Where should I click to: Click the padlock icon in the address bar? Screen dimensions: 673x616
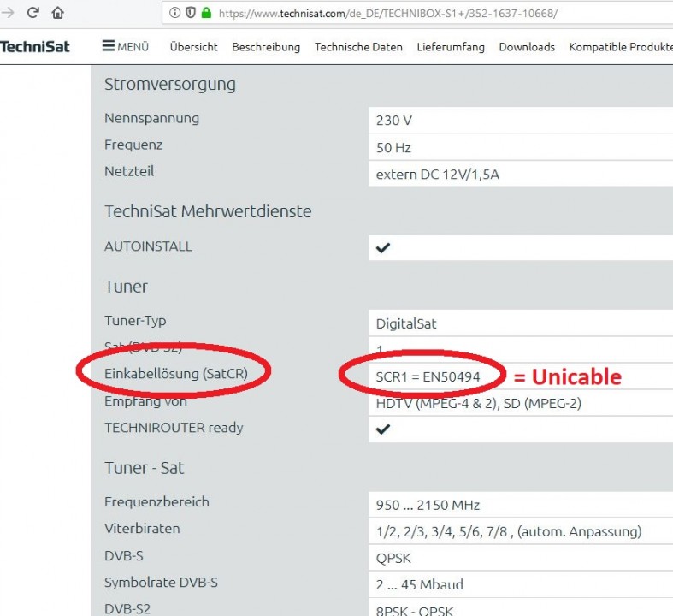click(x=205, y=14)
